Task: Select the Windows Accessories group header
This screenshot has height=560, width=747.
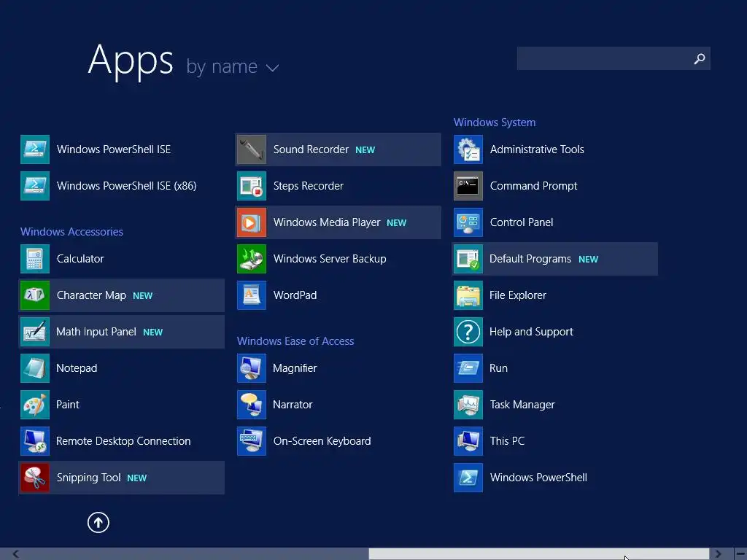Action: click(71, 232)
